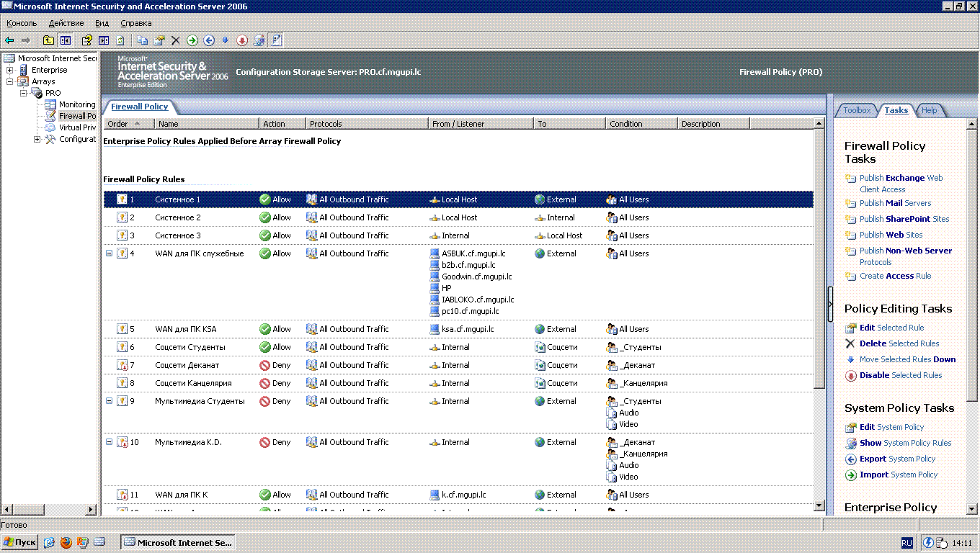Image resolution: width=980 pixels, height=553 pixels.
Task: Click the Show/Hide Console Tree toolbar icon
Action: point(66,40)
